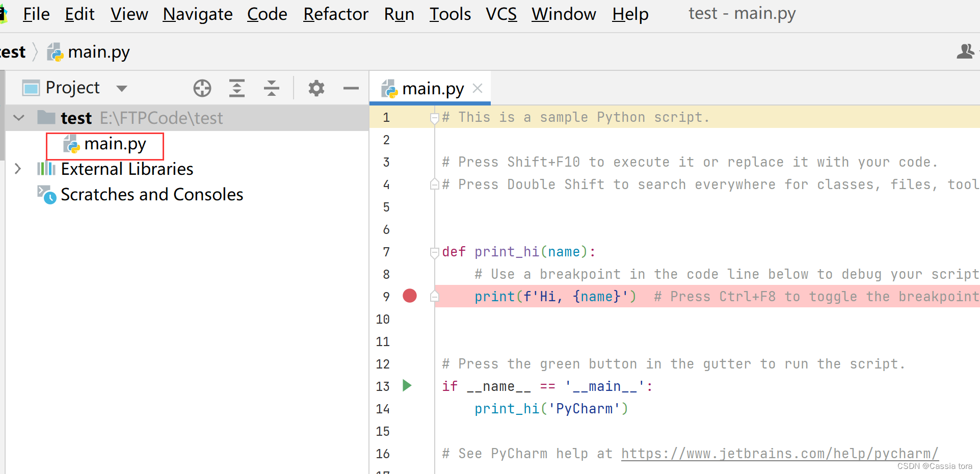Viewport: 980px width, 474px height.
Task: Click the Collapse All icon
Action: [272, 88]
